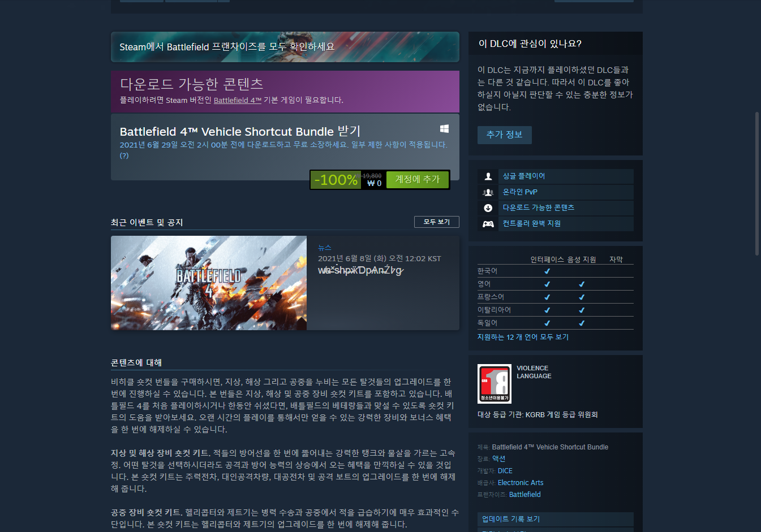This screenshot has height=532, width=761.
Task: Click the 프랑스어 interface checkmark
Action: 547,297
